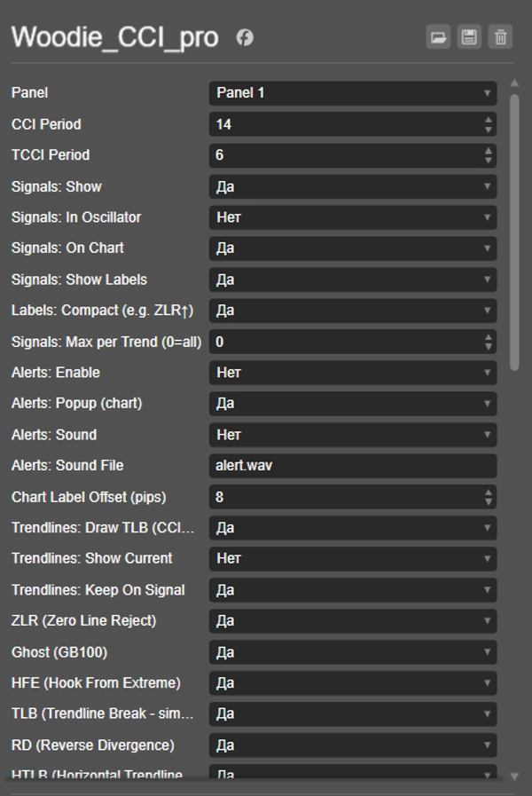Viewport: 532px width, 796px height.
Task: Open the ZLR (Zero Line Reject) dropdown
Action: pyautogui.click(x=352, y=621)
